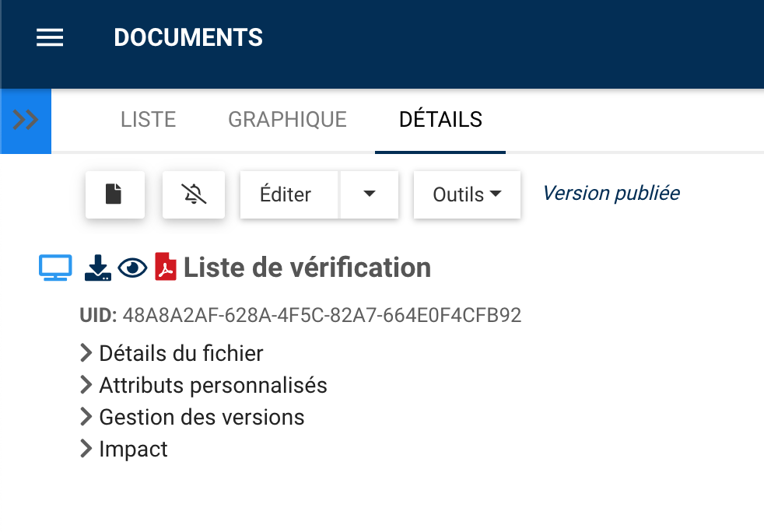
Task: Click the Version publiée status text
Action: click(x=611, y=193)
